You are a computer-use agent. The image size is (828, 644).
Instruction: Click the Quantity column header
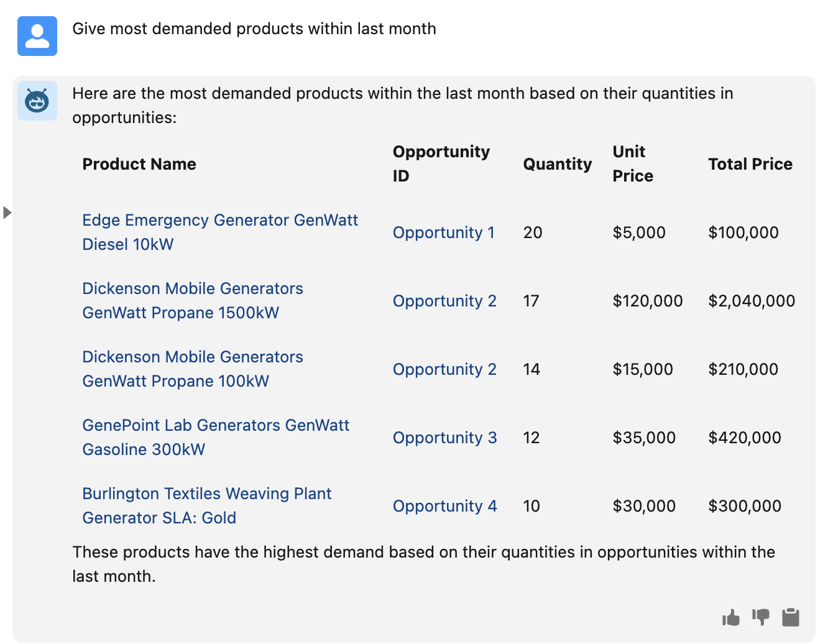pyautogui.click(x=557, y=164)
